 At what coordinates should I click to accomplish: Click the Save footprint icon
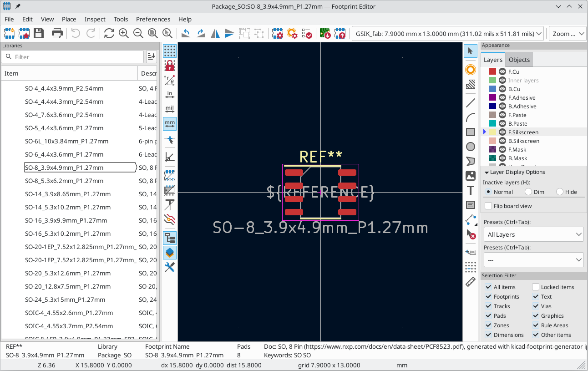click(39, 33)
